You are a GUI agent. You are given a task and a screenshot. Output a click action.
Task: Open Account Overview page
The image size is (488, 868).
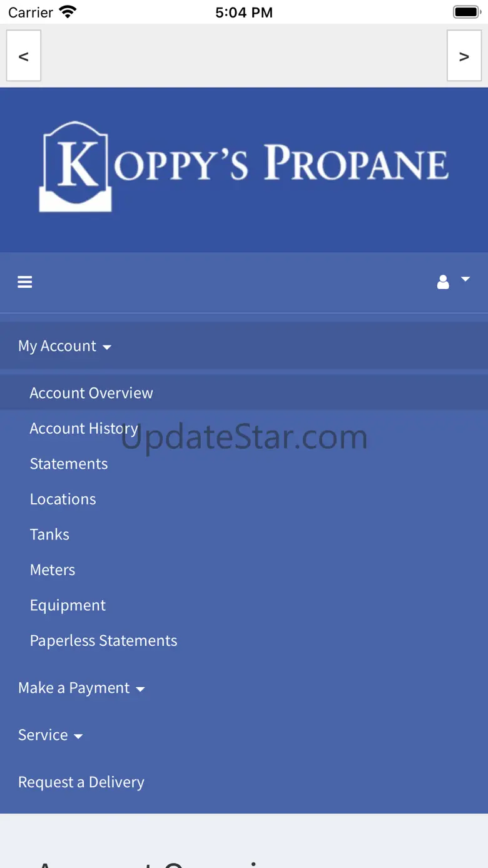coord(244,393)
